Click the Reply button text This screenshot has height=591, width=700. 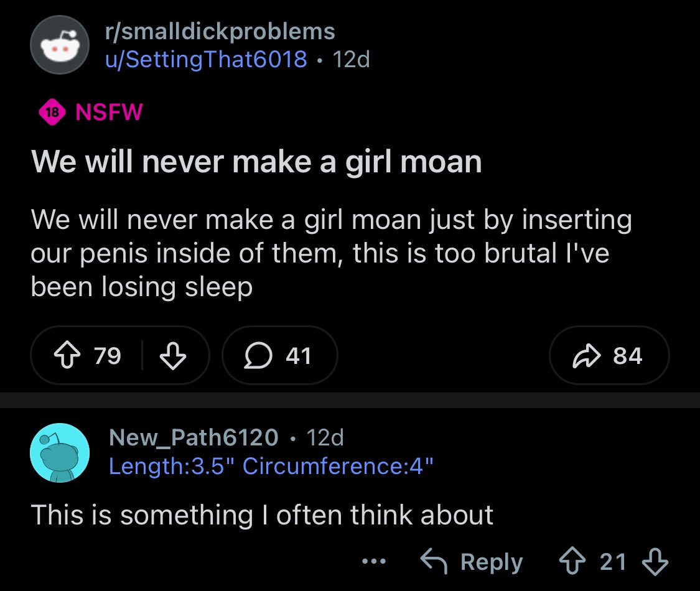[x=492, y=562]
